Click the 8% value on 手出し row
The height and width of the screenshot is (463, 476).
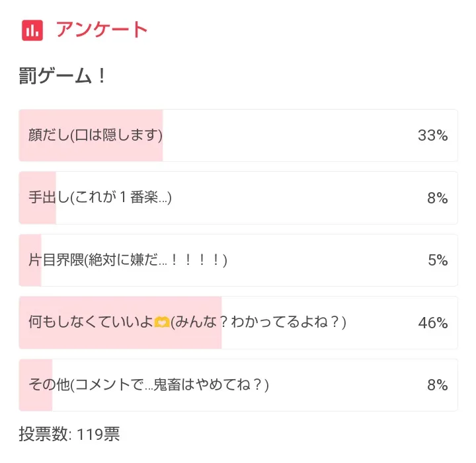tap(438, 198)
